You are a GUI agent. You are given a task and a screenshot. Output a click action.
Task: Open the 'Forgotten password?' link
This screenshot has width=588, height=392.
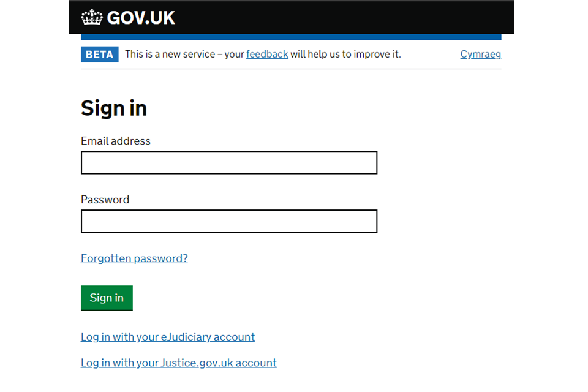134,258
